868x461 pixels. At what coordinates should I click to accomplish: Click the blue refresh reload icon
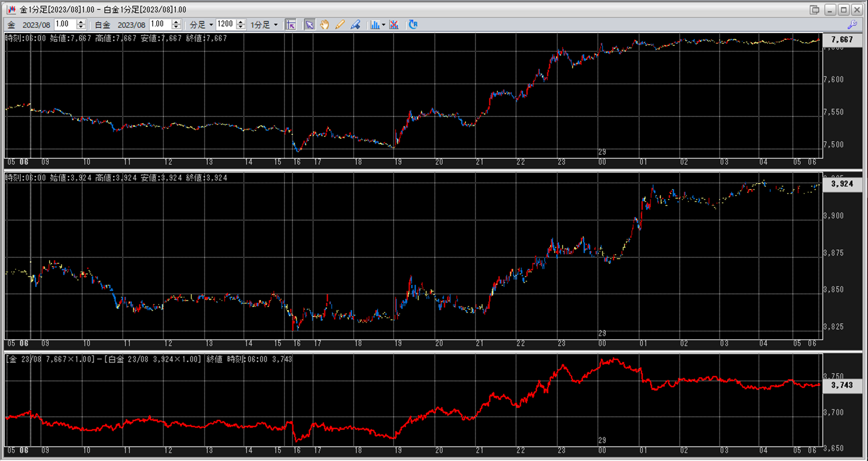[x=413, y=25]
